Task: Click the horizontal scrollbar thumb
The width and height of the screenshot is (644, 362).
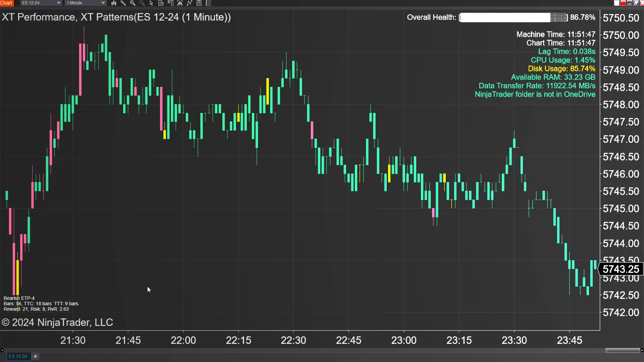Action: [623, 350]
